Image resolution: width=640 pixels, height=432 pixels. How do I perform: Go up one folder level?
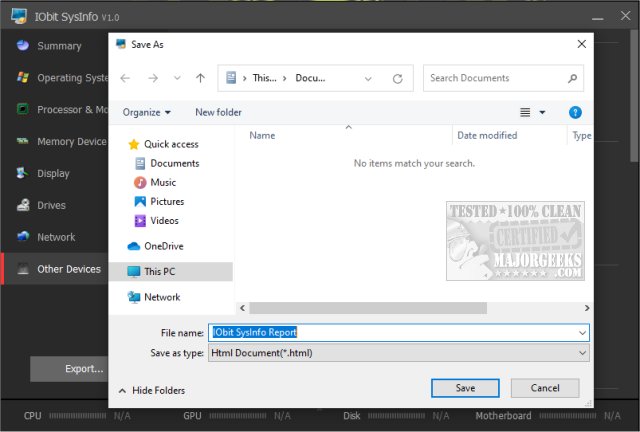click(x=200, y=78)
